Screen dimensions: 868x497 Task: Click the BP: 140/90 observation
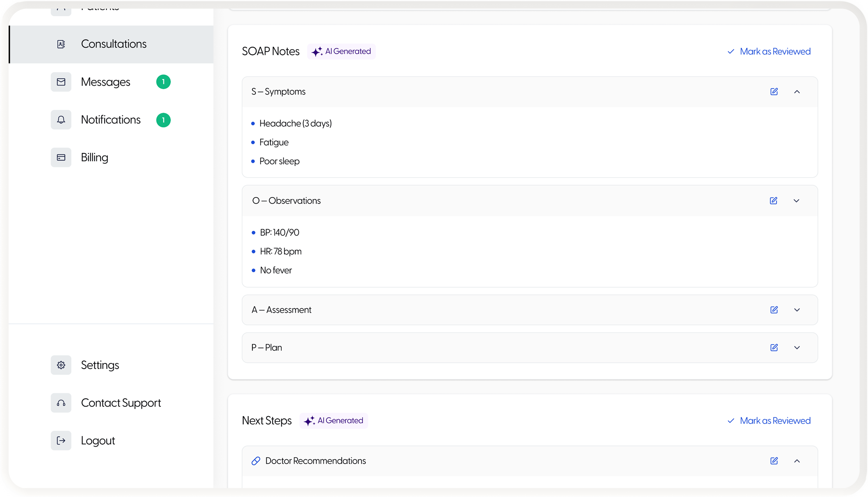(x=280, y=233)
